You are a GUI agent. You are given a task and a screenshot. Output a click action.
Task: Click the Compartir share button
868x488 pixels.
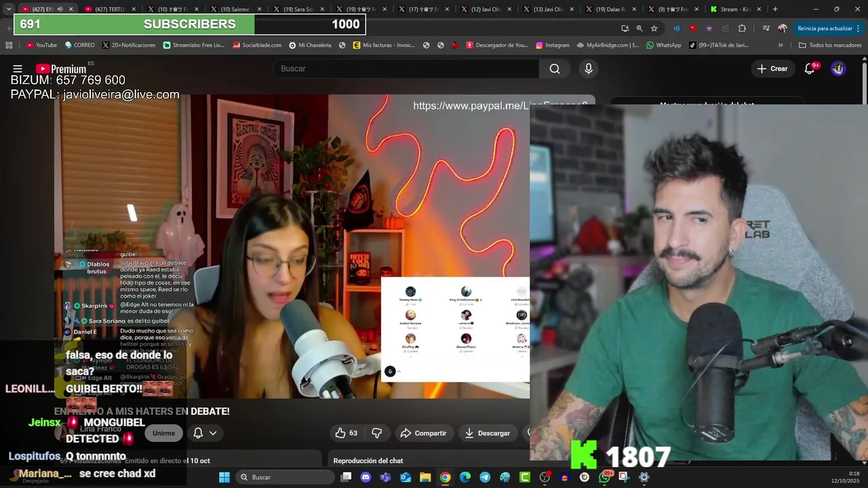(423, 433)
